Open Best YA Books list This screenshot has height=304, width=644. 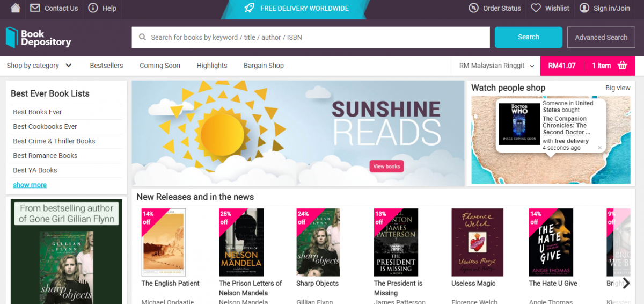(35, 170)
